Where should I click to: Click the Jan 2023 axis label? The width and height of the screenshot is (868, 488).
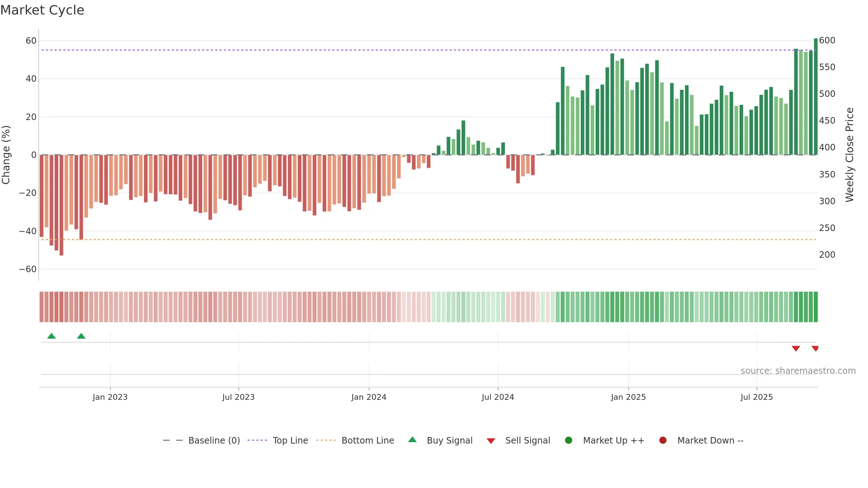[110, 397]
